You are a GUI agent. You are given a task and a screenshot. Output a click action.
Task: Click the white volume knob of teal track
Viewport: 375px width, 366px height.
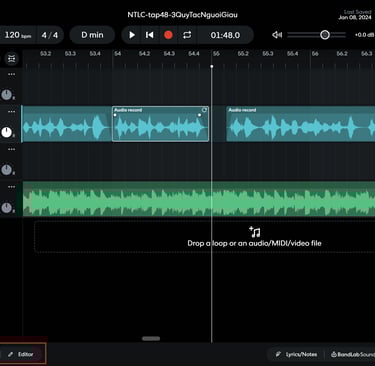click(7, 132)
